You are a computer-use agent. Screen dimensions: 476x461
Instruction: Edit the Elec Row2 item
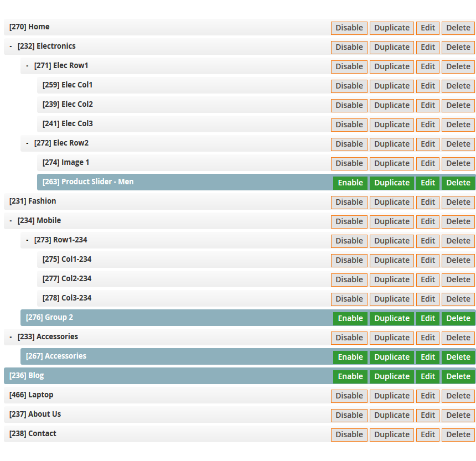(x=427, y=144)
